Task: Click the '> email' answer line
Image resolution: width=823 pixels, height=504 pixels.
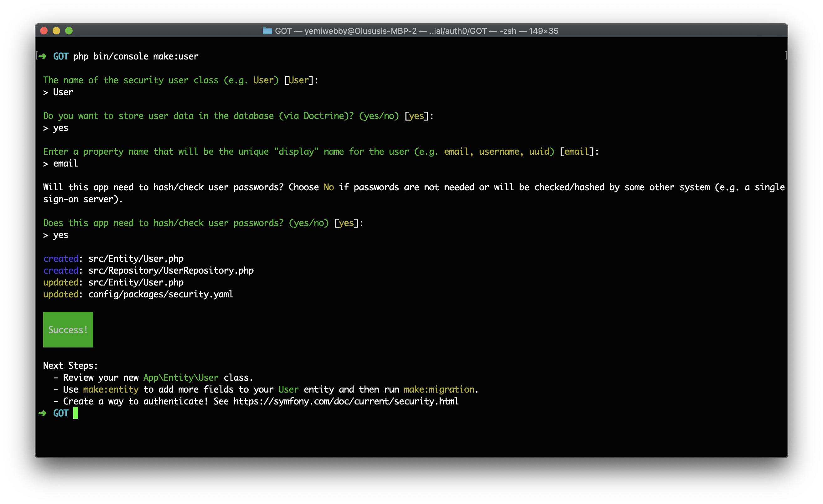Action: pos(60,163)
